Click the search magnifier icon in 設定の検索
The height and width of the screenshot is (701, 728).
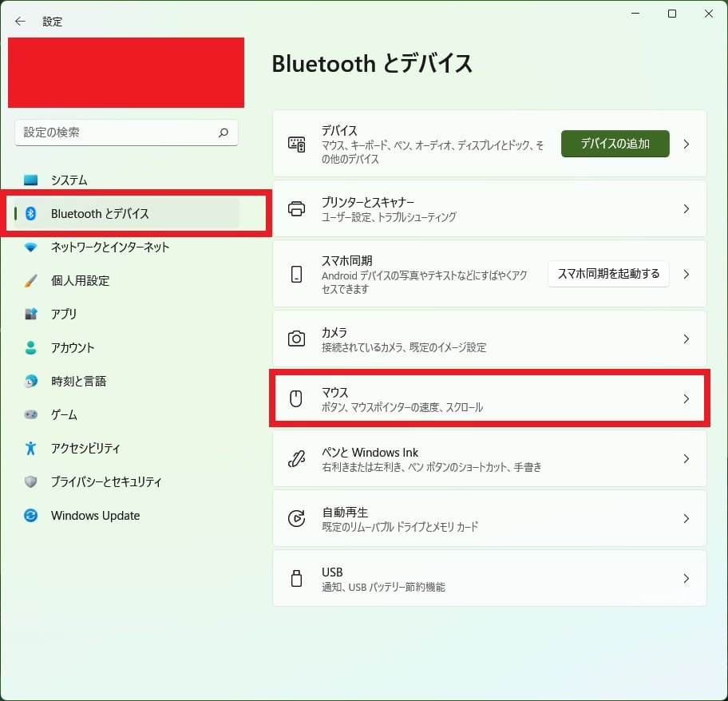[x=224, y=133]
